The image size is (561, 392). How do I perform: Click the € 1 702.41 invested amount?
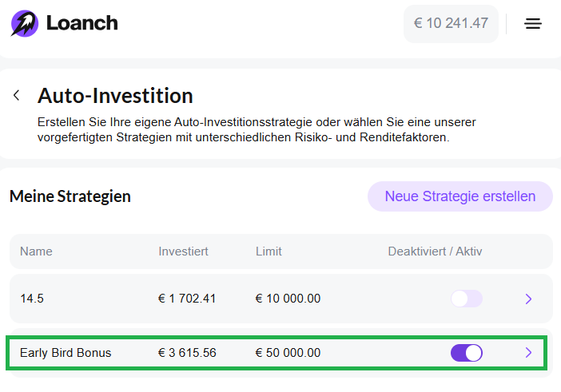(187, 299)
